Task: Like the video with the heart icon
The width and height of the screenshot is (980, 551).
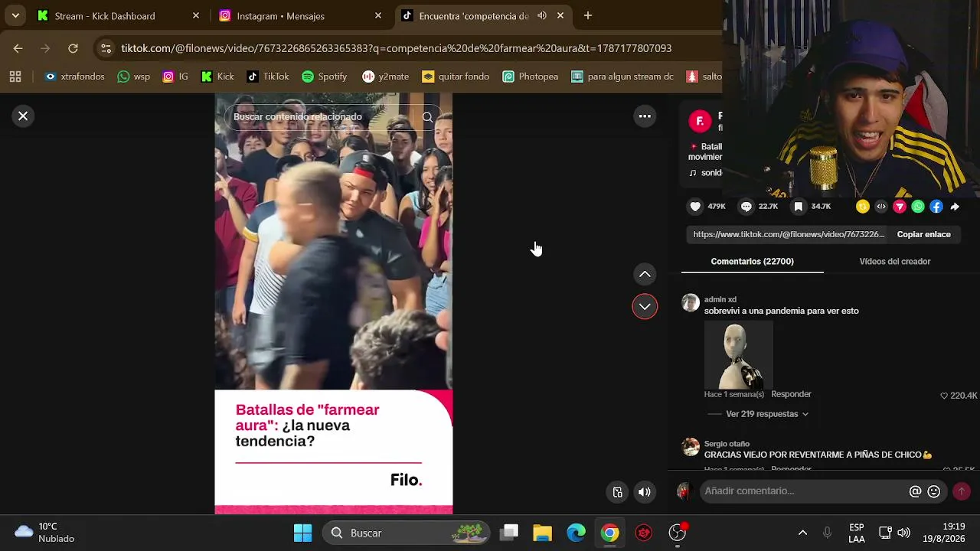Action: coord(695,207)
